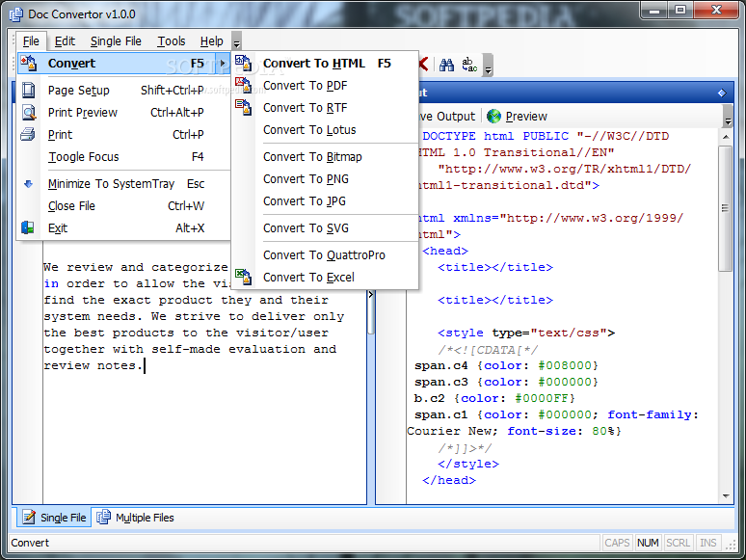746x560 pixels.
Task: Open the Tools menu
Action: coord(172,41)
